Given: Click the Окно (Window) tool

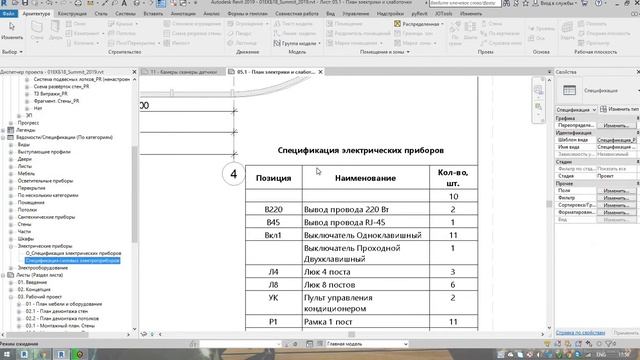Looking at the screenshot, I should [76, 24].
